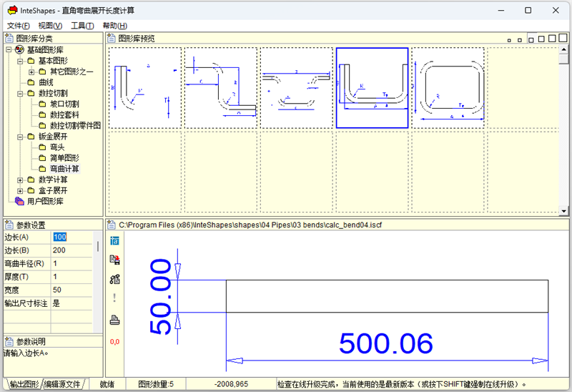Image resolution: width=572 pixels, height=392 pixels.
Task: Click the grey exclamation mark icon
Action: click(x=114, y=298)
